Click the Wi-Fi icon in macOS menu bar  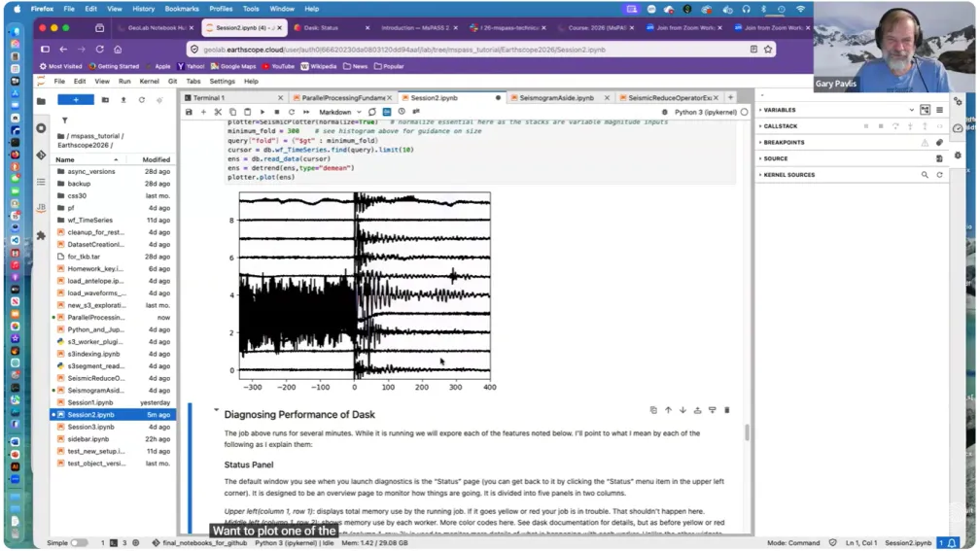pos(801,9)
